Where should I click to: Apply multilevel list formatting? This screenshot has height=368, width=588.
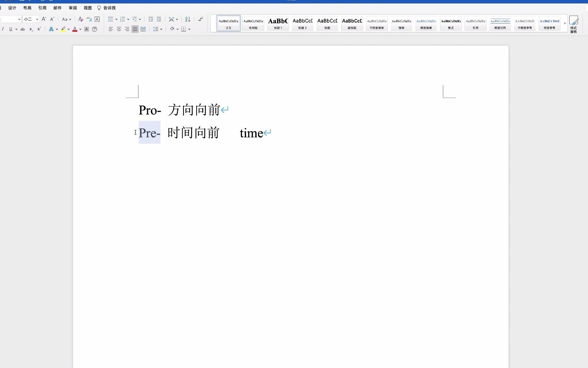pyautogui.click(x=135, y=19)
